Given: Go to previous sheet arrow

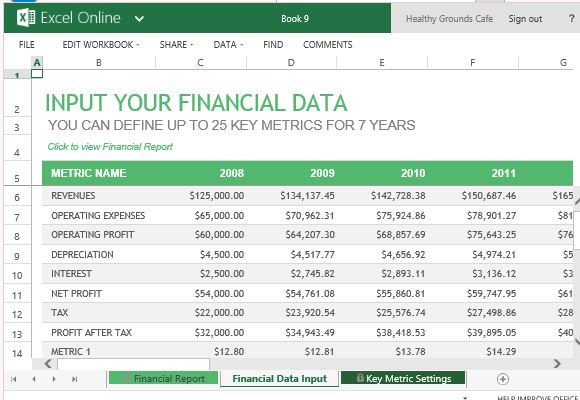Looking at the screenshot, I should pos(34,379).
